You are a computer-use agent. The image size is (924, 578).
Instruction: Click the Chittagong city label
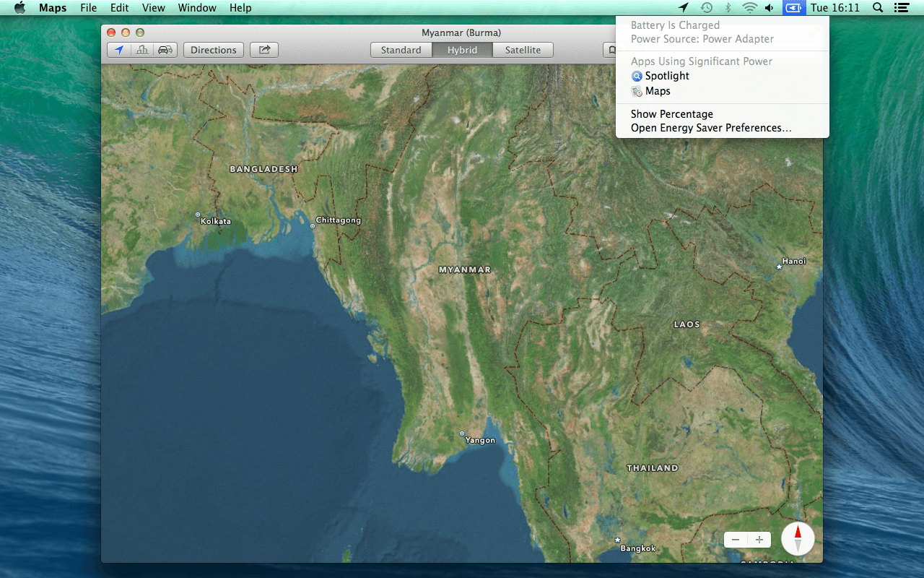click(x=339, y=220)
